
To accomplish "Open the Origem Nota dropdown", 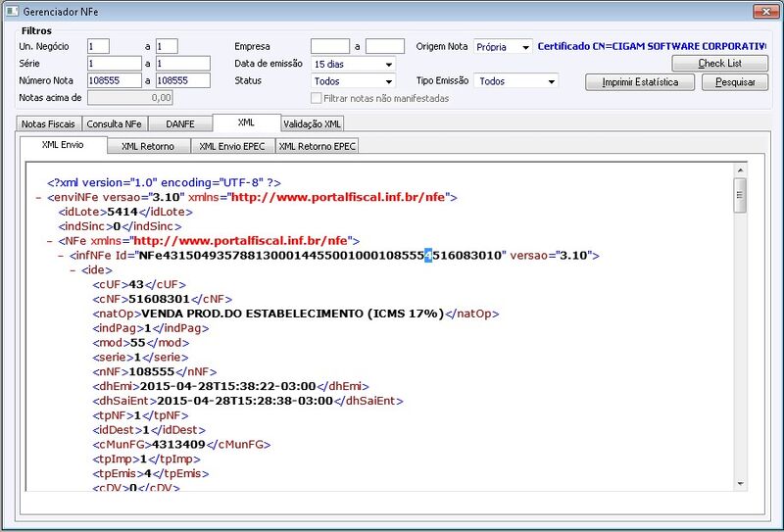I will pyautogui.click(x=503, y=46).
